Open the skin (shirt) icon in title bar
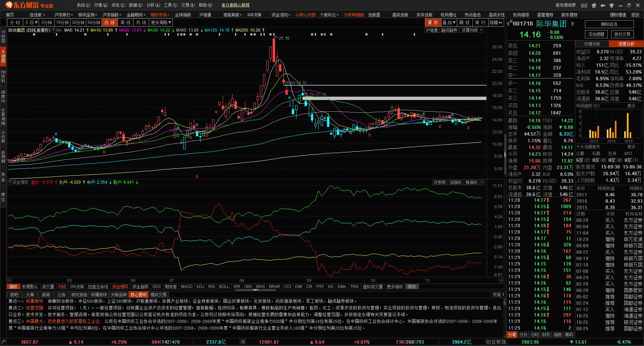The image size is (644, 346). (611, 5)
